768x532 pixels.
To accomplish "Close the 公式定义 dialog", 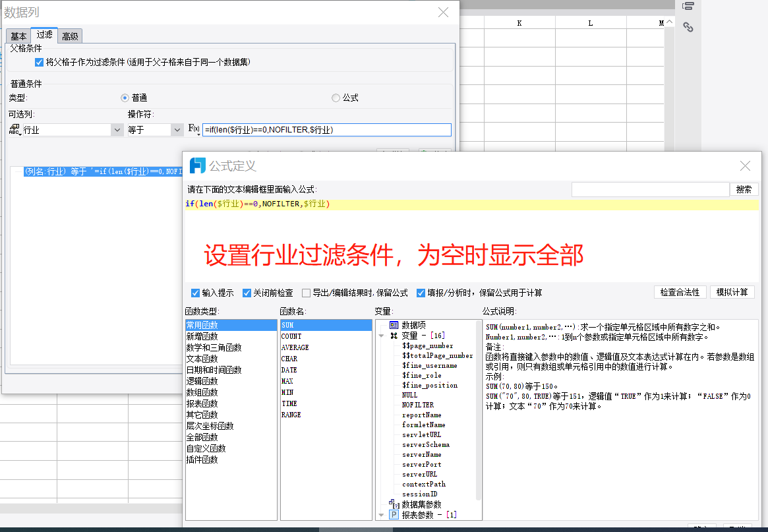I will tap(745, 166).
